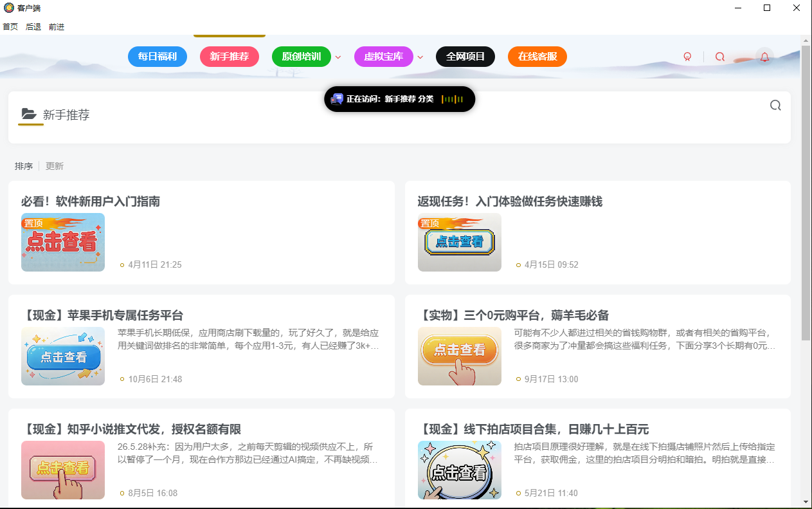Screen dimensions: 812x509
Task: Select the 新手推荐 tab
Action: 230,57
